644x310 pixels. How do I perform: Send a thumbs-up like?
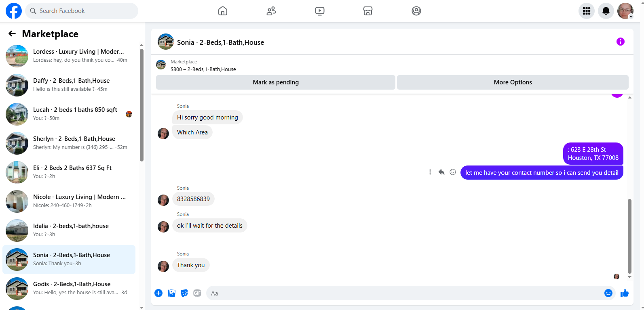pos(625,293)
